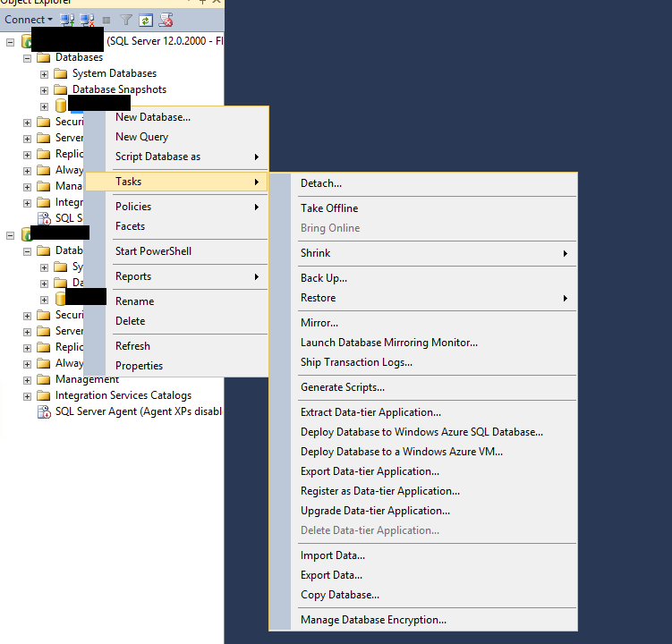Click the Integration Services Catalogs folder icon
The height and width of the screenshot is (644, 672).
pyautogui.click(x=43, y=395)
